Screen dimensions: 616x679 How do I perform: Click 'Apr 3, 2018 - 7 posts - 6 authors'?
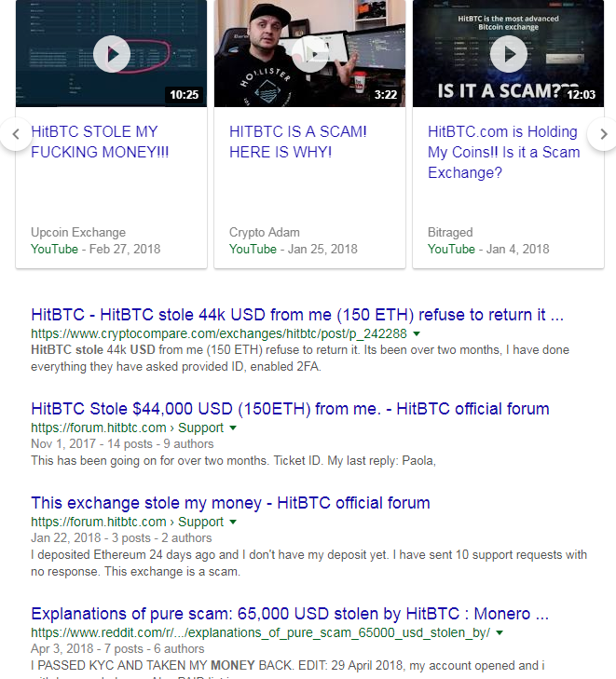[x=117, y=648]
